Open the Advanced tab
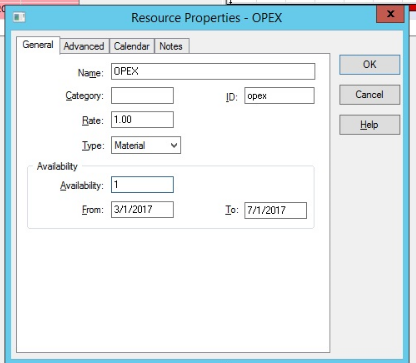The height and width of the screenshot is (363, 416). point(84,46)
